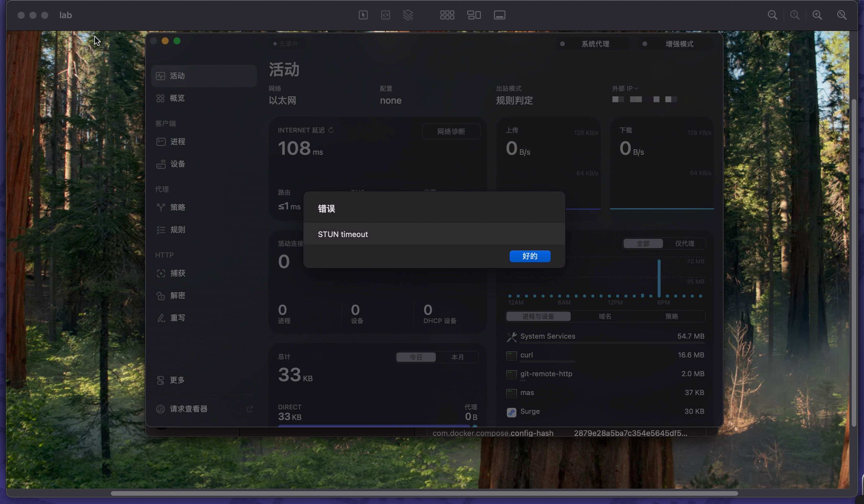Open 规则 in the sidebar
The height and width of the screenshot is (504, 864).
coord(204,230)
